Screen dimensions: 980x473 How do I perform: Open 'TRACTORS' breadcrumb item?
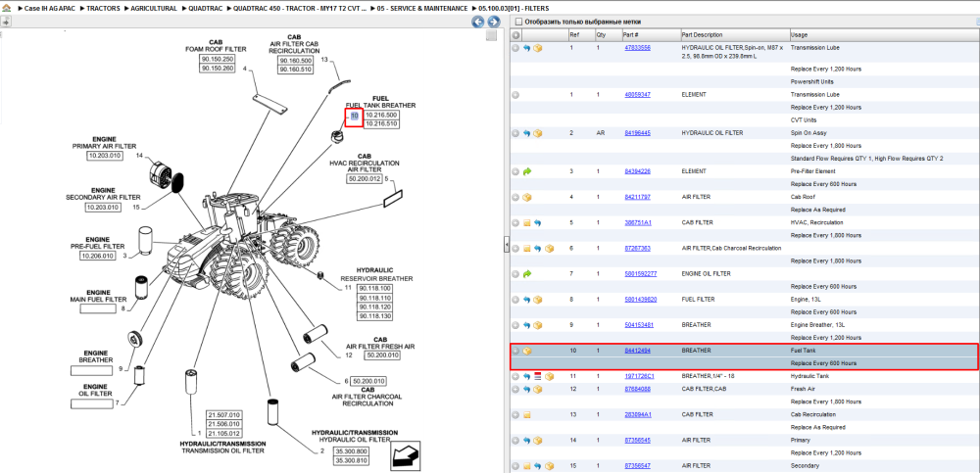(104, 9)
